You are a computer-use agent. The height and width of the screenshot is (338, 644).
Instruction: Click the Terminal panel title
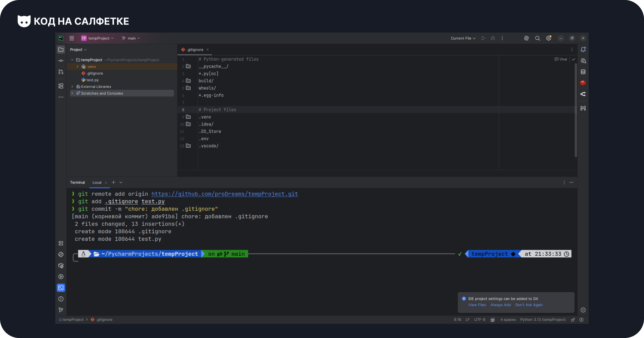coord(77,183)
